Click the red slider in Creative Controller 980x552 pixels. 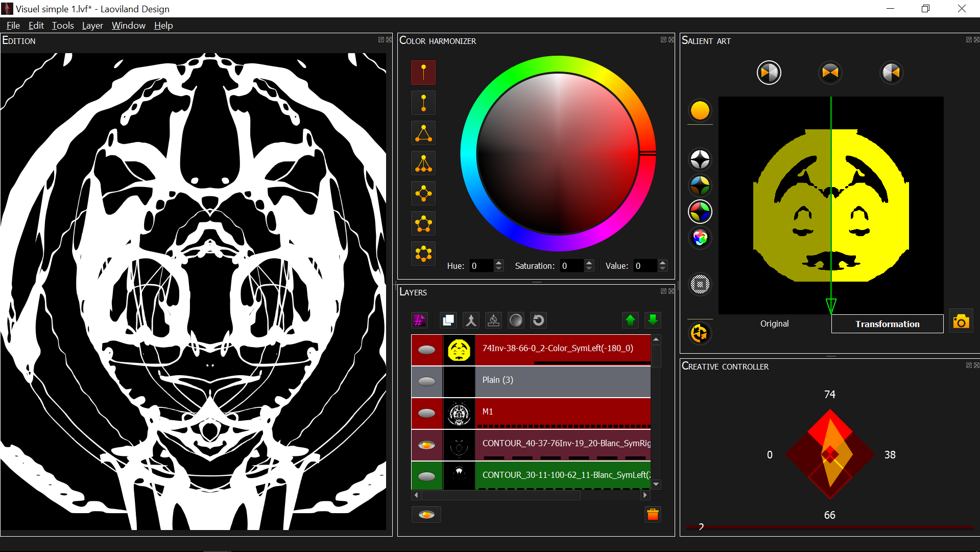(x=830, y=527)
